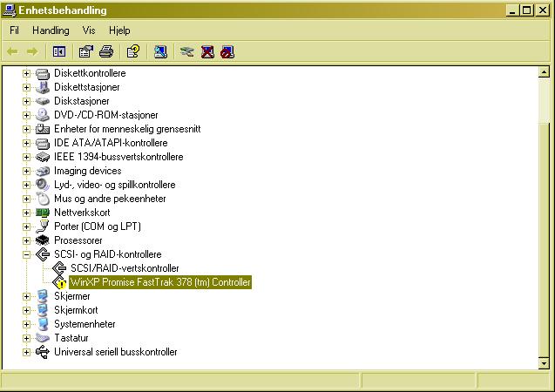Expand Enheter for menneskelig grensesnitt node
The width and height of the screenshot is (555, 392).
point(26,129)
